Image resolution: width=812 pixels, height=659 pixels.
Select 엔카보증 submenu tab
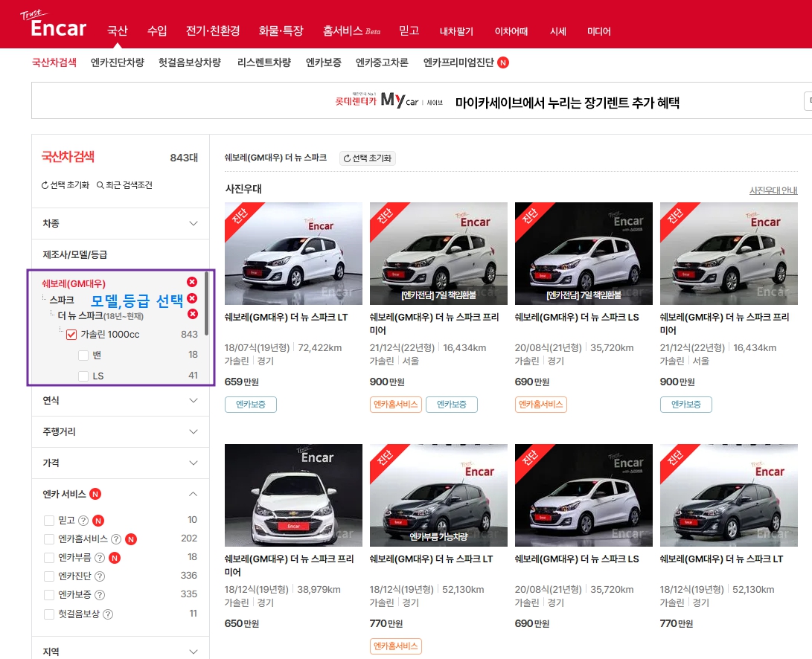[324, 62]
